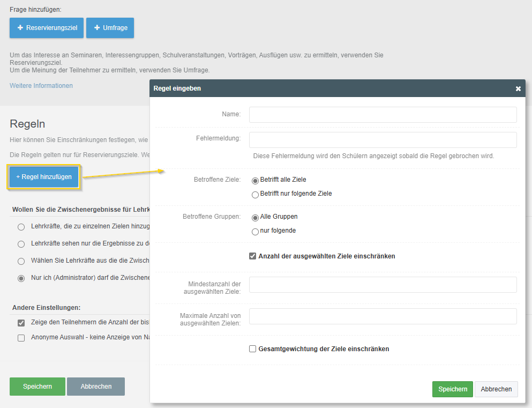532x408 pixels.
Task: Type in the Name input field
Action: pos(383,115)
